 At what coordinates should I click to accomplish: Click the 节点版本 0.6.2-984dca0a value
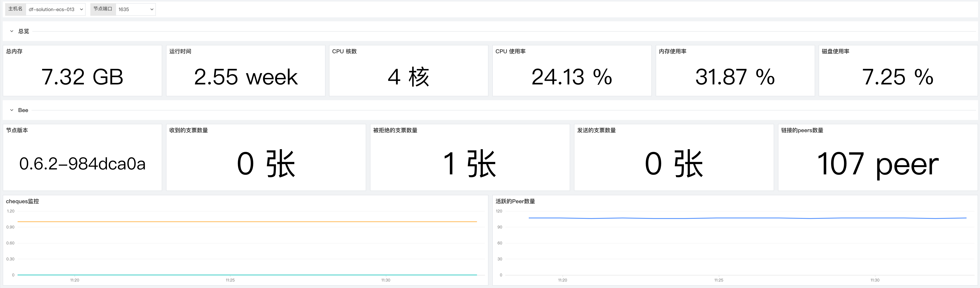click(82, 164)
